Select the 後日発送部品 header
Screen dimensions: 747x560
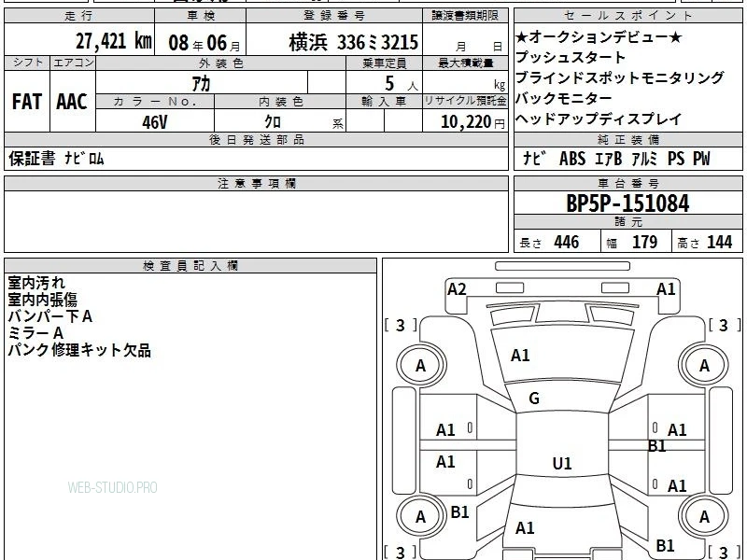click(x=256, y=139)
